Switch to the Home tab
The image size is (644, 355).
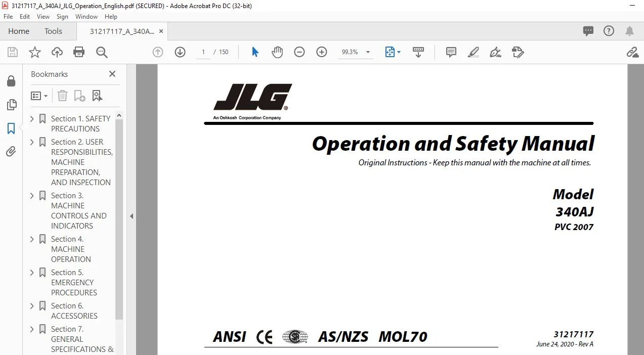(x=19, y=31)
